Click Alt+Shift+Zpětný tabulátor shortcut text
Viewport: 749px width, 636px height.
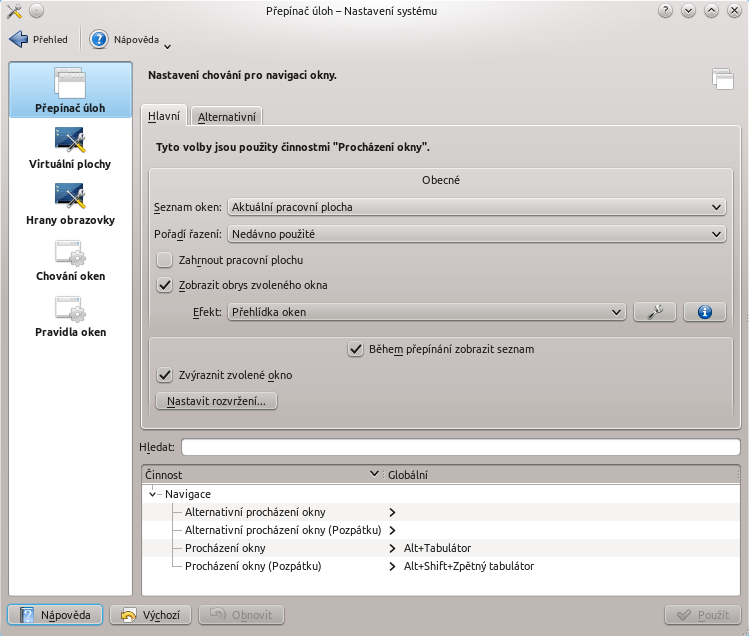(x=469, y=566)
